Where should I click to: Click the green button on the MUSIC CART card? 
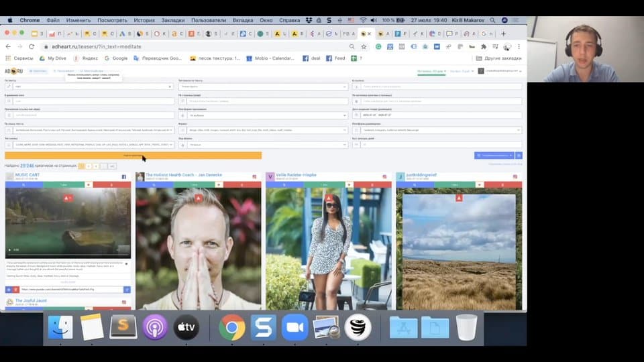pos(64,185)
